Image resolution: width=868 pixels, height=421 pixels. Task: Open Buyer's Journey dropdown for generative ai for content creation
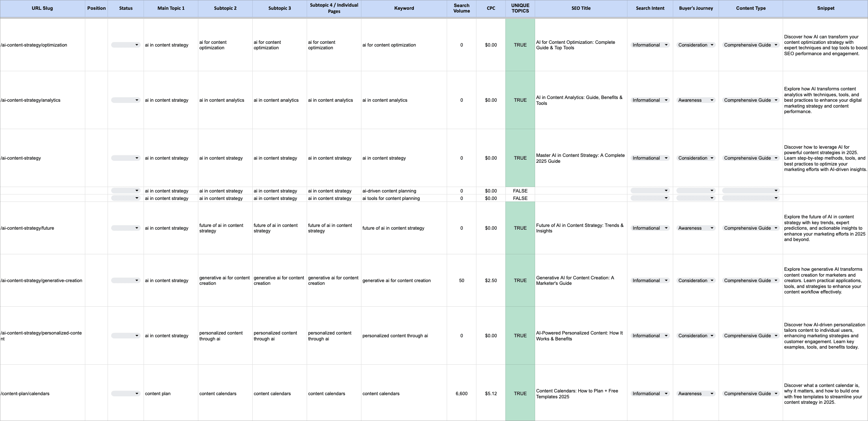tap(695, 281)
